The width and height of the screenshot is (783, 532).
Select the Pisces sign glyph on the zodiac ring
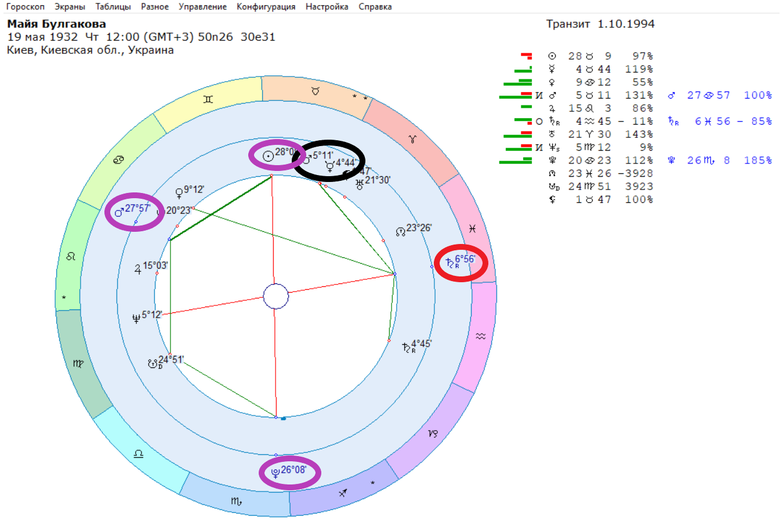point(472,229)
